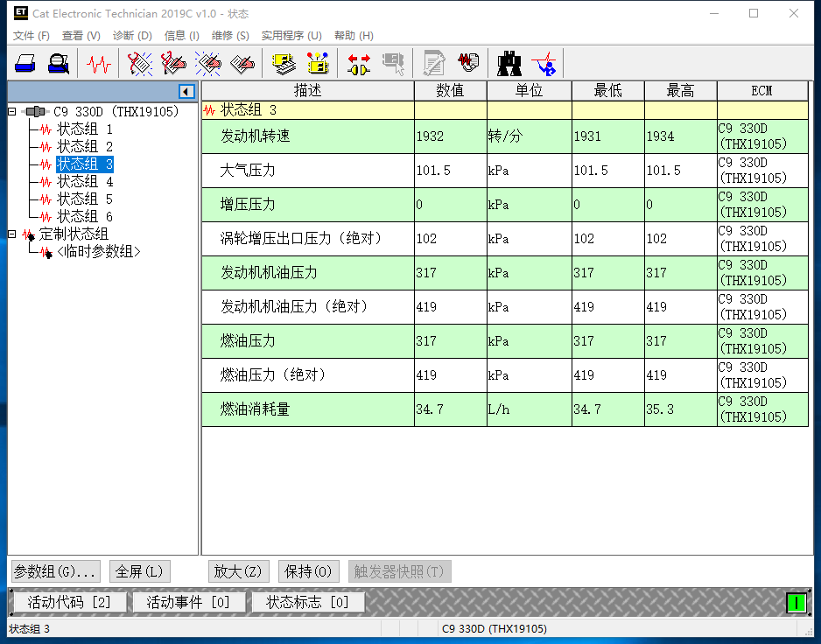Viewport: 821px width, 644px height.
Task: Collapse the 定制状态组 tree node
Action: click(x=11, y=234)
